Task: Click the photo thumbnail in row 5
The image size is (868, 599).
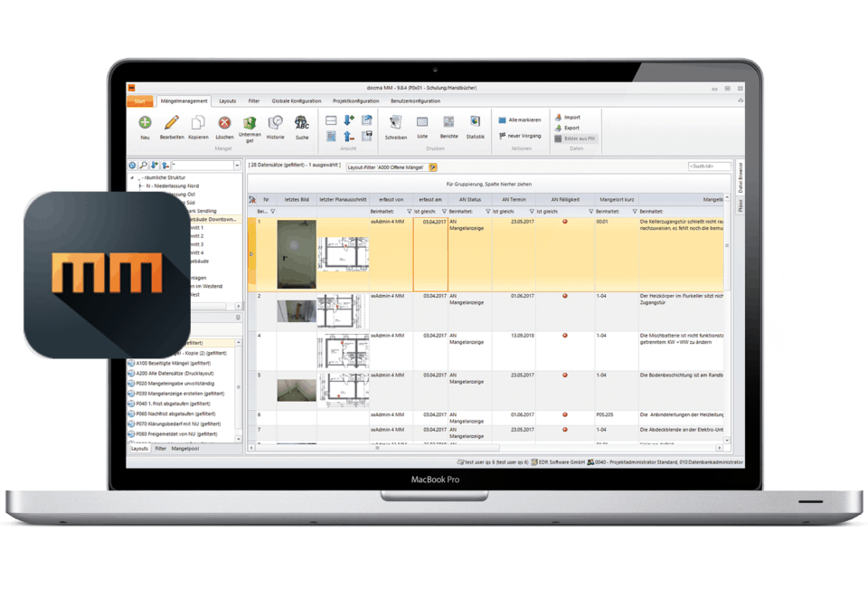Action: [x=297, y=390]
